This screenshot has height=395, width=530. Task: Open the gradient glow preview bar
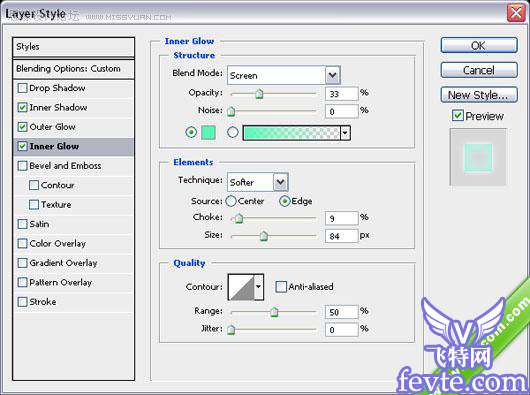coord(291,133)
